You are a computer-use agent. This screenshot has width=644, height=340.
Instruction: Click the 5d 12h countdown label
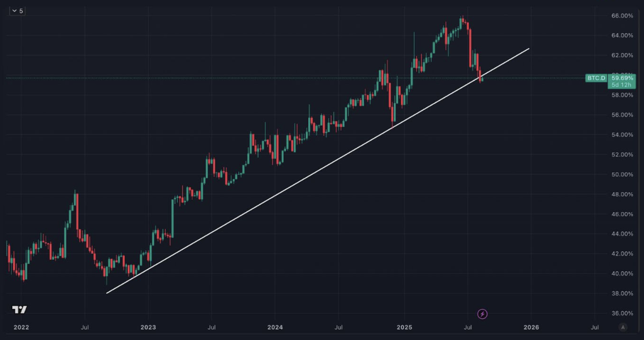pos(622,85)
